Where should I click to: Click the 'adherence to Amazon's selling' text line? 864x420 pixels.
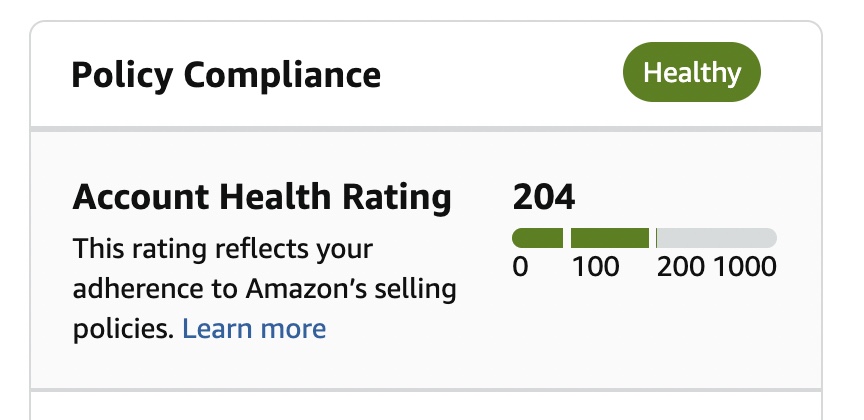point(265,289)
